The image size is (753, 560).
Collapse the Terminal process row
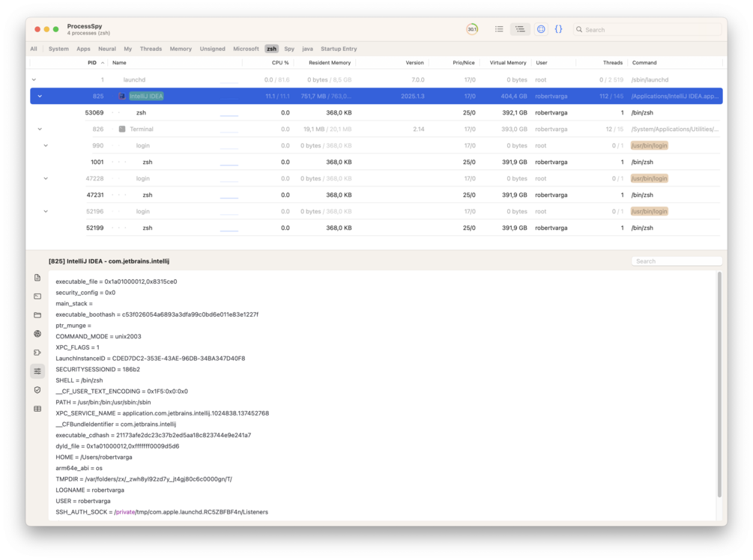click(40, 129)
